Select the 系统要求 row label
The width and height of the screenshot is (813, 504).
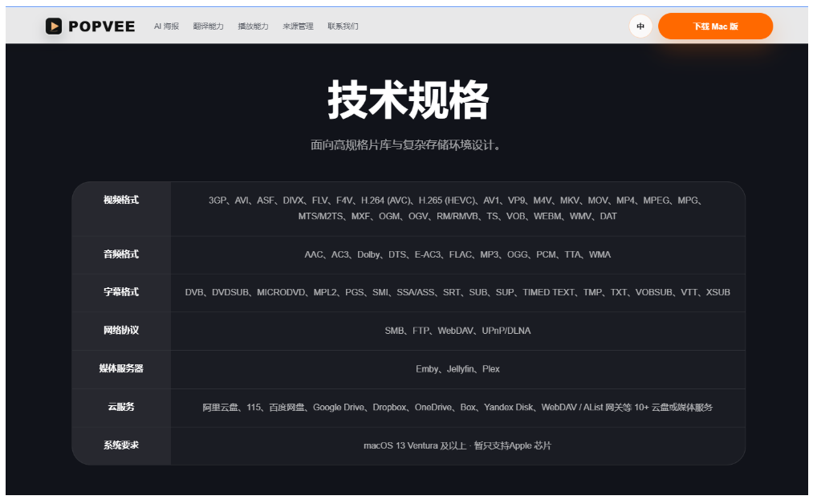tap(121, 445)
